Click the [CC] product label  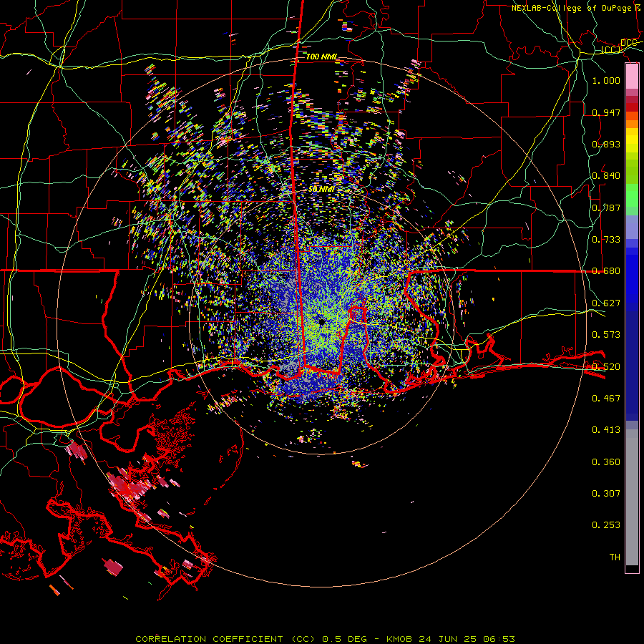point(611,50)
